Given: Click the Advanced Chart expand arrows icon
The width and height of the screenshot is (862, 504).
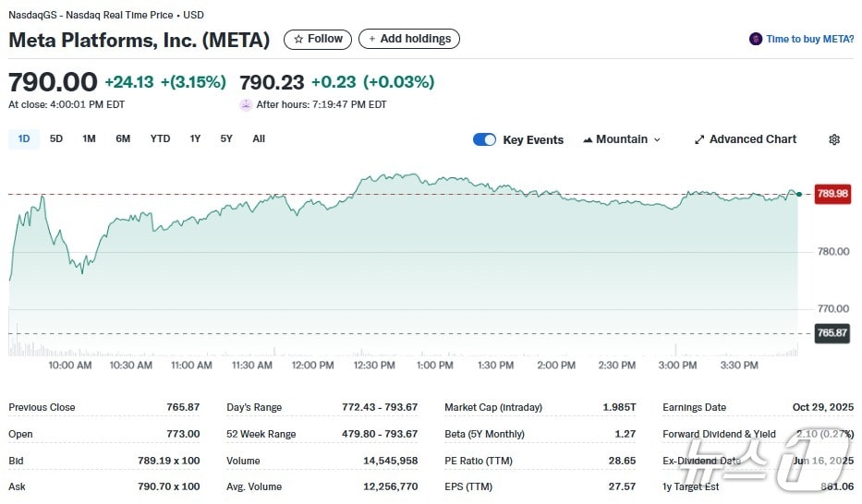Looking at the screenshot, I should [x=699, y=139].
